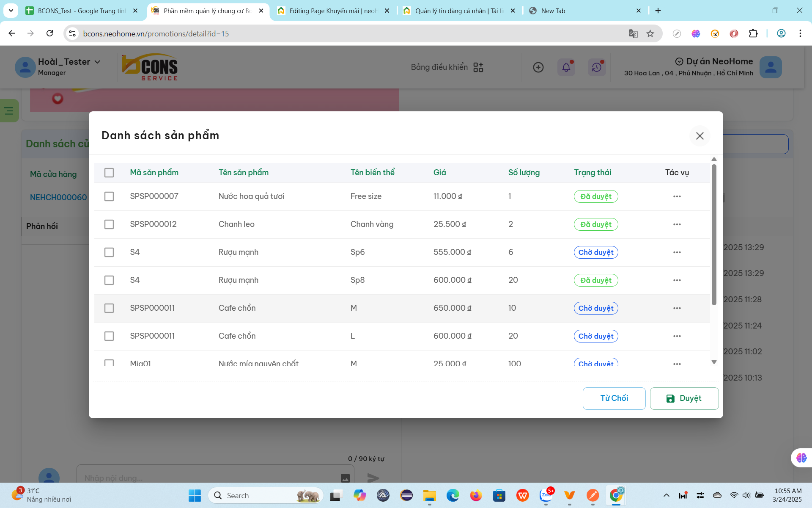Click the Từ Chối button

(614, 398)
